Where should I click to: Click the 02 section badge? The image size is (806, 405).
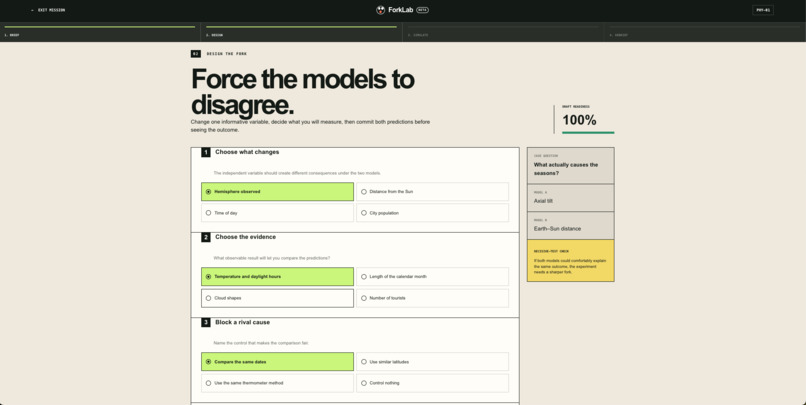pos(196,54)
